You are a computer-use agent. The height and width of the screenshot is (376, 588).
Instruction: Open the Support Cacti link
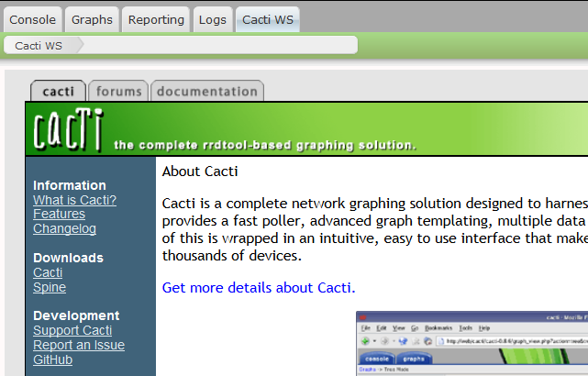click(72, 330)
